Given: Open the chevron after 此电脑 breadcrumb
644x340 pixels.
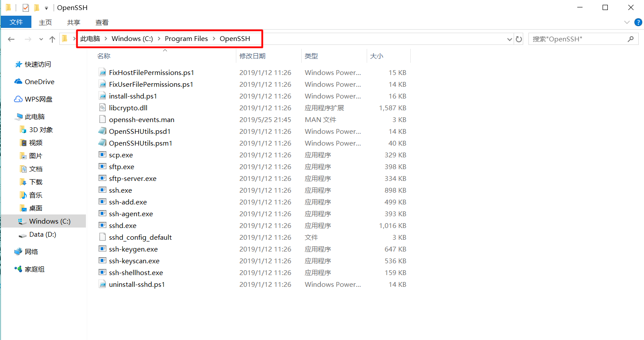Looking at the screenshot, I should (x=106, y=39).
